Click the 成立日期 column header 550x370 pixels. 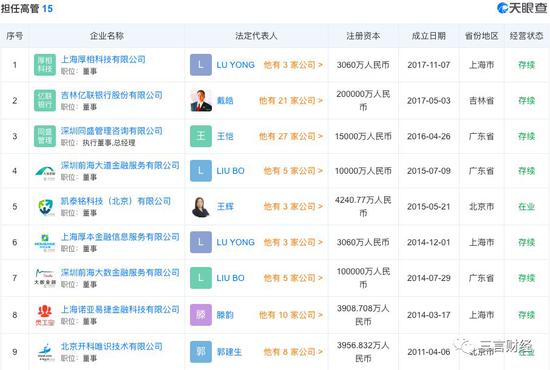pyautogui.click(x=429, y=36)
